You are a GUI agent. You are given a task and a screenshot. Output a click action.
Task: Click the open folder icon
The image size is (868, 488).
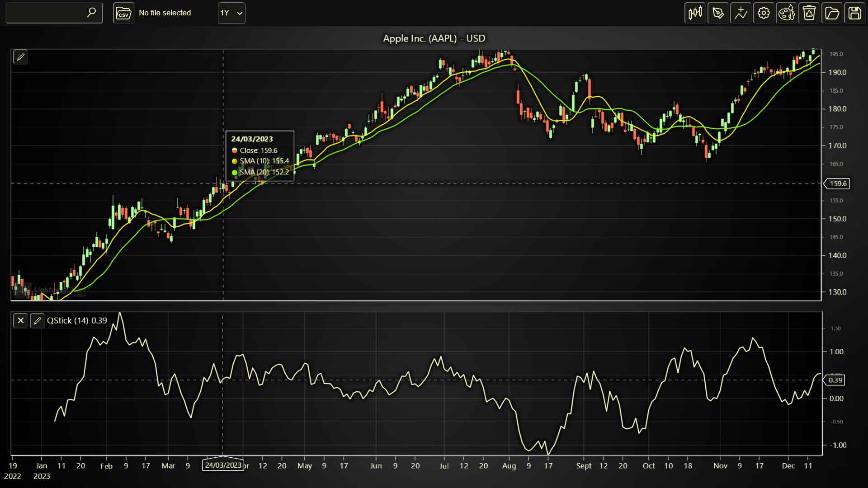coord(832,13)
